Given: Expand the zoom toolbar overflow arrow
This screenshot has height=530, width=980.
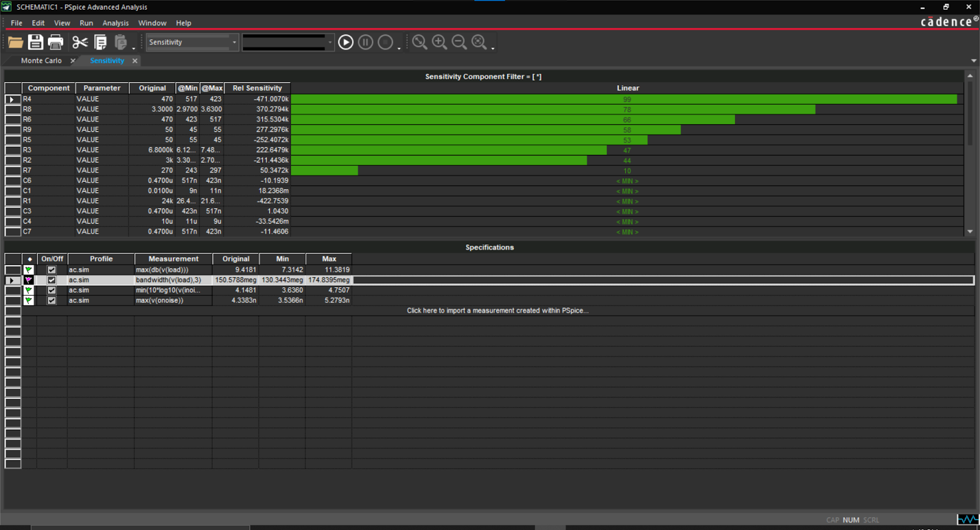Looking at the screenshot, I should (x=492, y=48).
